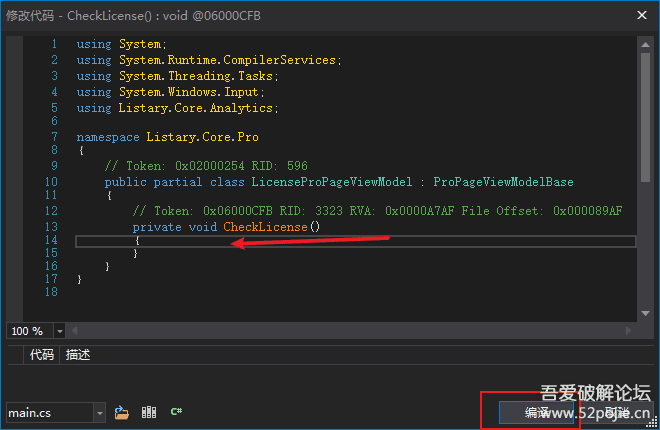Viewport: 660px width, 430px height.
Task: Click ProPageViewModelBase base class name
Action: 503,182
